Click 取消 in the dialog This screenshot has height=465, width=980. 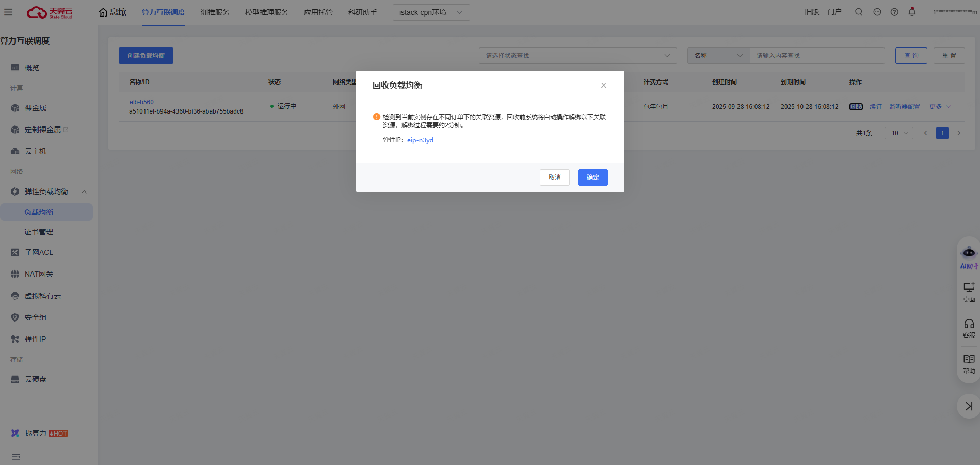tap(555, 178)
